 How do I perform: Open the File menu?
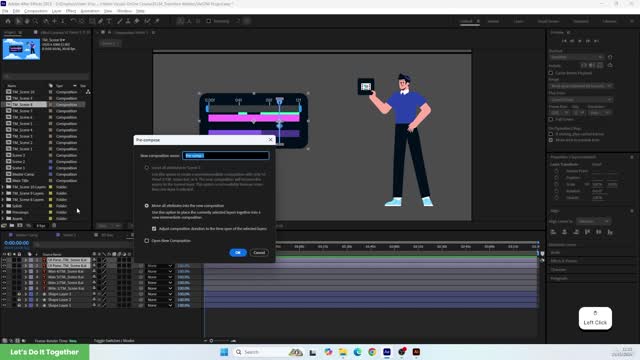pyautogui.click(x=5, y=11)
